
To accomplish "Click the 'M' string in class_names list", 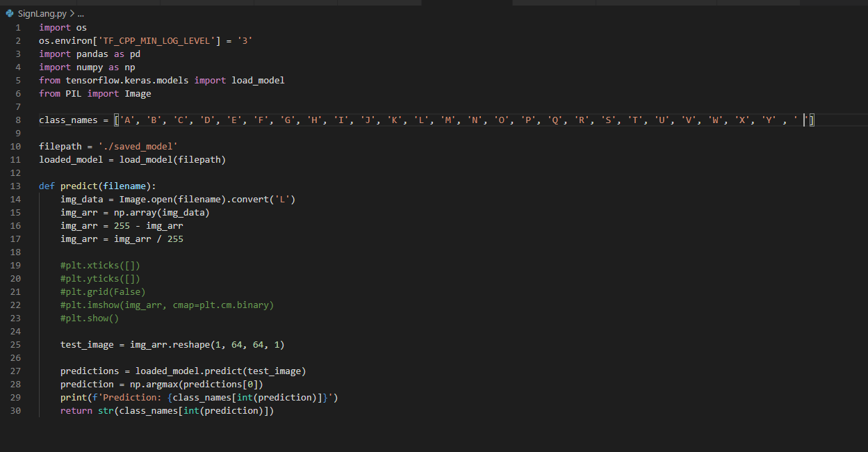I will [x=448, y=120].
